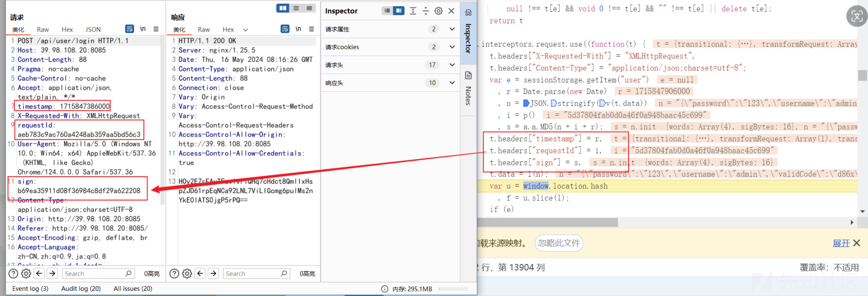Screen dimensions: 868x296
Task: Close the Inspector panel
Action: click(x=451, y=11)
